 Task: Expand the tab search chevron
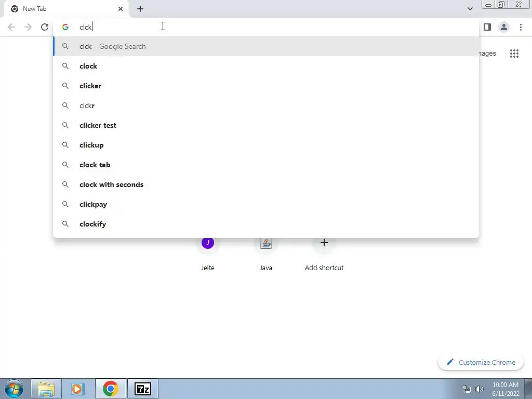(470, 9)
